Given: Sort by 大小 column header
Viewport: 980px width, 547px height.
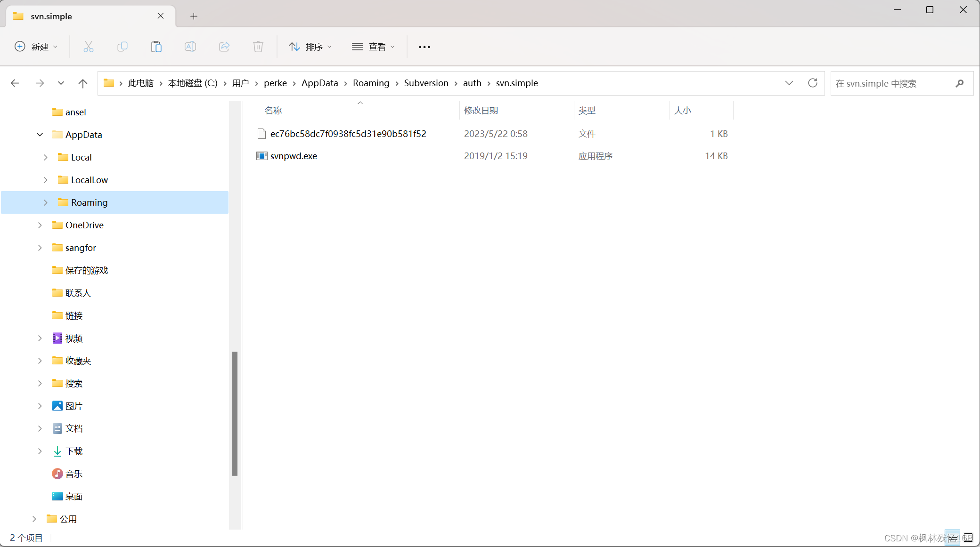Looking at the screenshot, I should 683,110.
